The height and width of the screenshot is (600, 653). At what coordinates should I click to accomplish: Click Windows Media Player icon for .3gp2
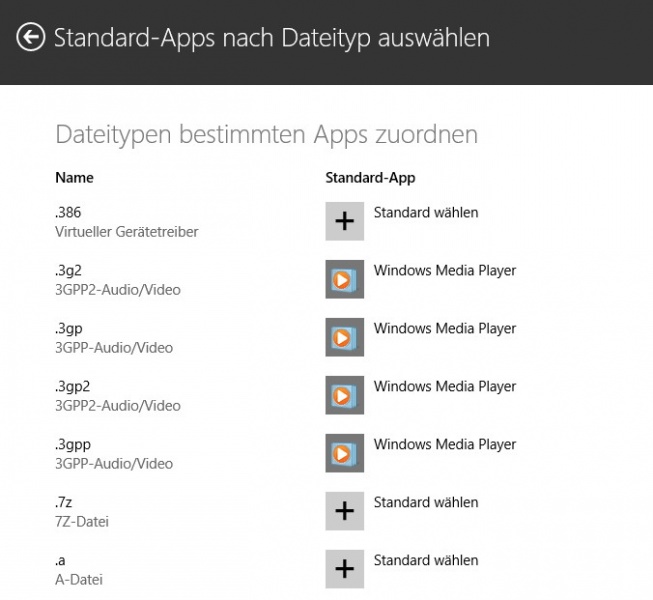coord(344,395)
